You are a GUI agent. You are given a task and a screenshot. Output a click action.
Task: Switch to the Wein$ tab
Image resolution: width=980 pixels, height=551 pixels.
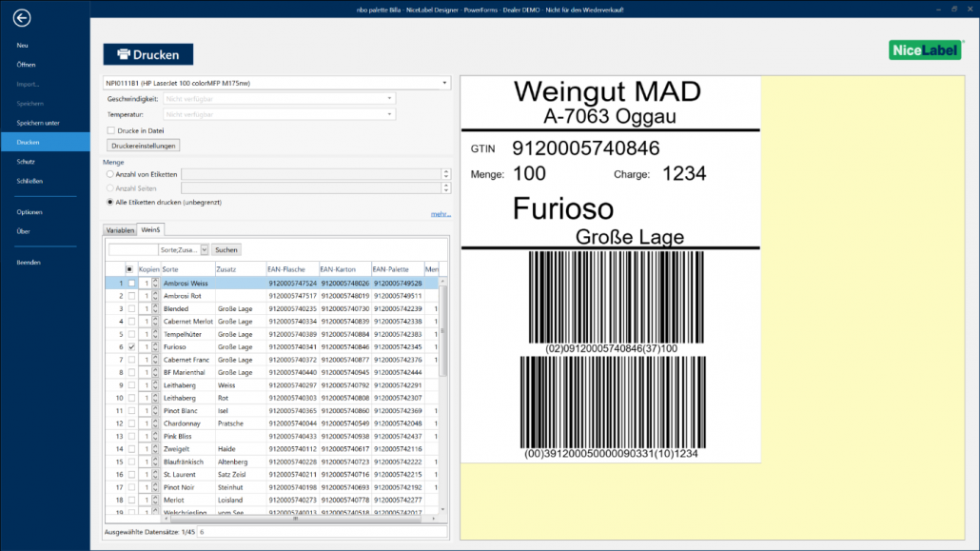(150, 229)
